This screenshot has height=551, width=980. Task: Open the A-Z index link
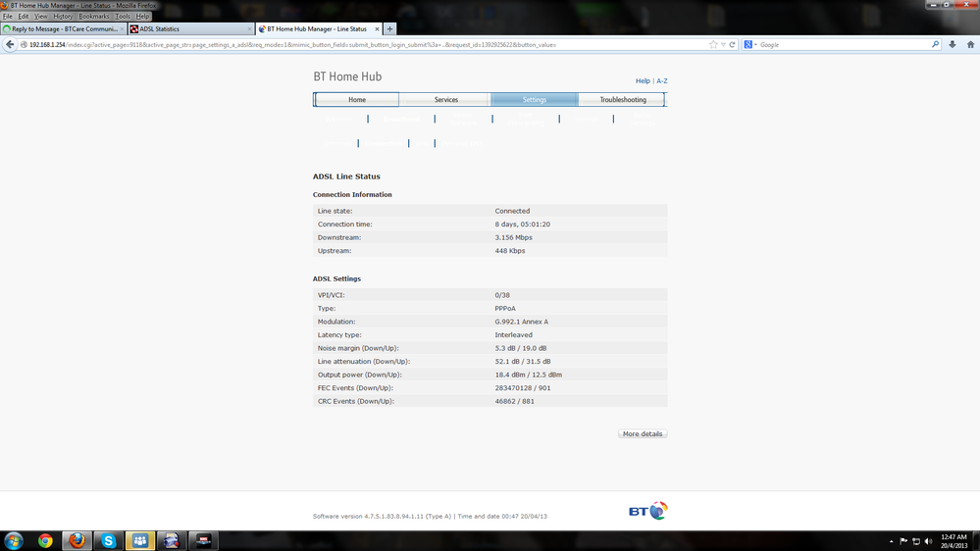[662, 80]
